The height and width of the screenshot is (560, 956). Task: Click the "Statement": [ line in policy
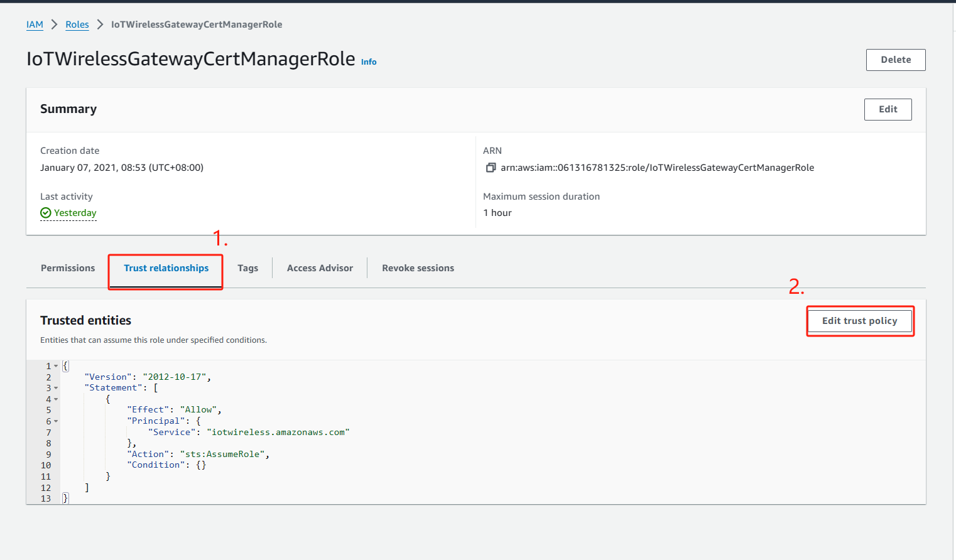121,388
